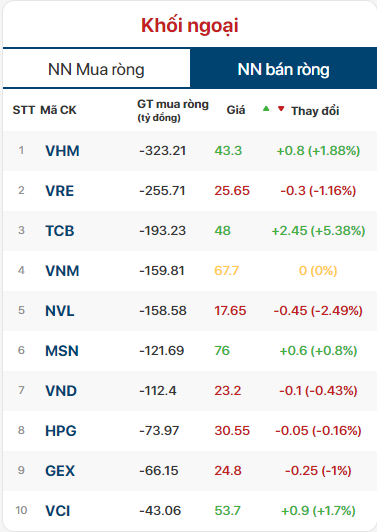
Task: Click the red down-arrow sort icon
Action: 281,109
